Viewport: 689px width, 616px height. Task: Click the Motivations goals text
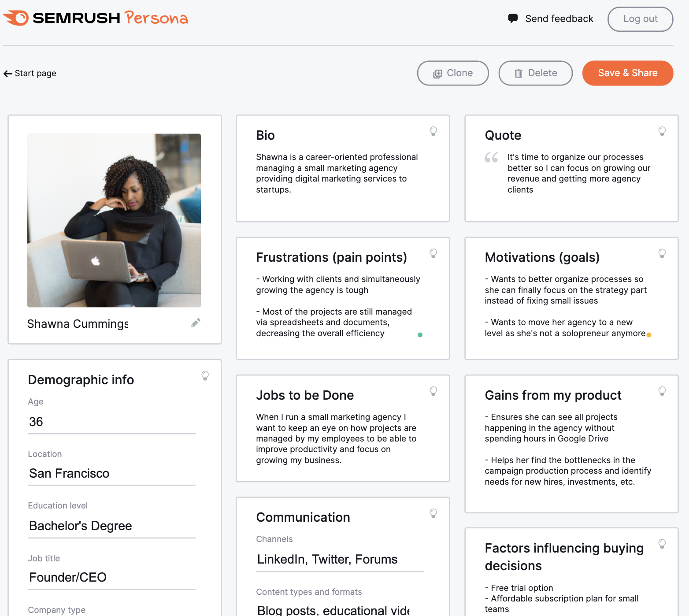click(566, 306)
